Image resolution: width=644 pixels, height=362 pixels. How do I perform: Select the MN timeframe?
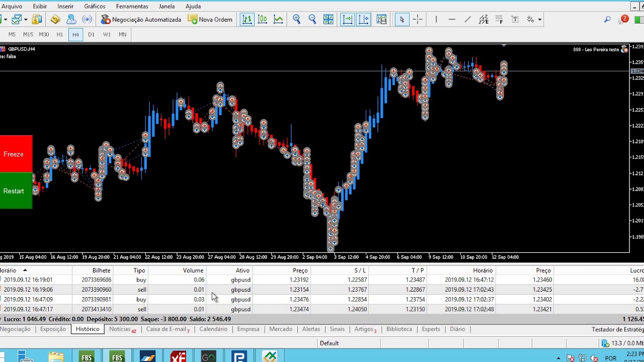pyautogui.click(x=122, y=35)
